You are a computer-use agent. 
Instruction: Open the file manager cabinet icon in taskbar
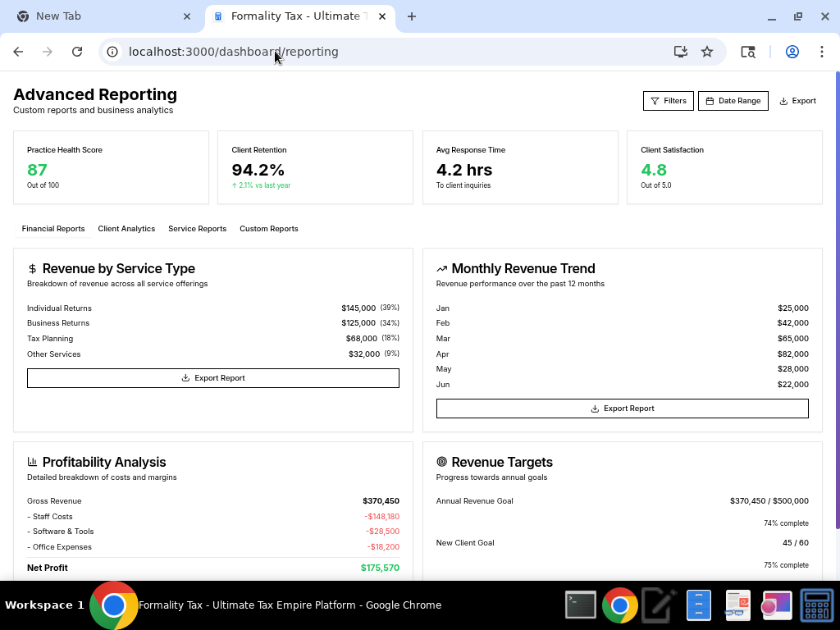(698, 605)
